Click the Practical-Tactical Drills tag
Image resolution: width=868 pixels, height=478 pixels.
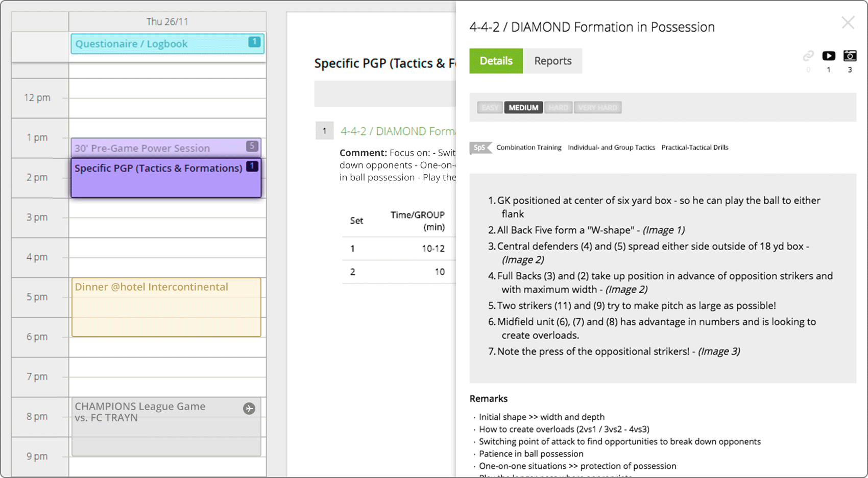click(x=694, y=148)
